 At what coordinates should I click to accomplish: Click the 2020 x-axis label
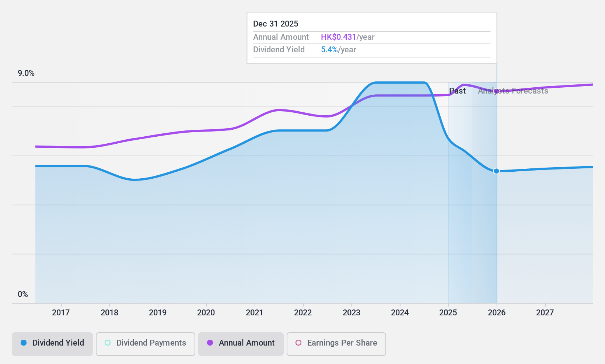coord(206,312)
